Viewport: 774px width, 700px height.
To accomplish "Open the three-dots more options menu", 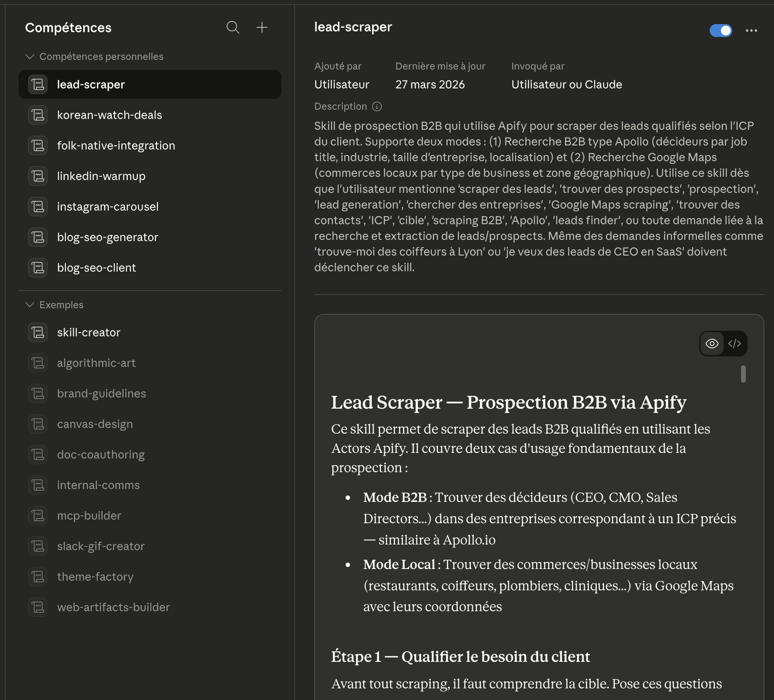I will coord(751,31).
